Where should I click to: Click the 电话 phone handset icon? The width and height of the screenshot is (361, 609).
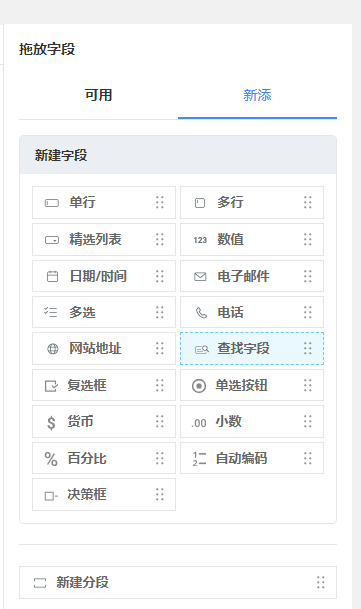[x=201, y=313]
